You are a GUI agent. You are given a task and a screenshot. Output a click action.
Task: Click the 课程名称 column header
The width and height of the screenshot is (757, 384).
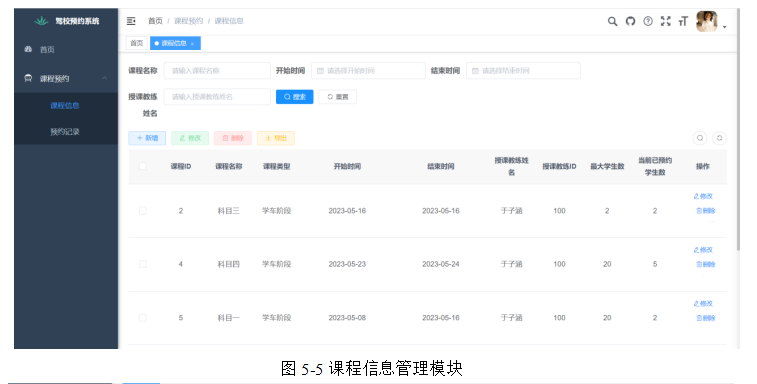coord(228,166)
